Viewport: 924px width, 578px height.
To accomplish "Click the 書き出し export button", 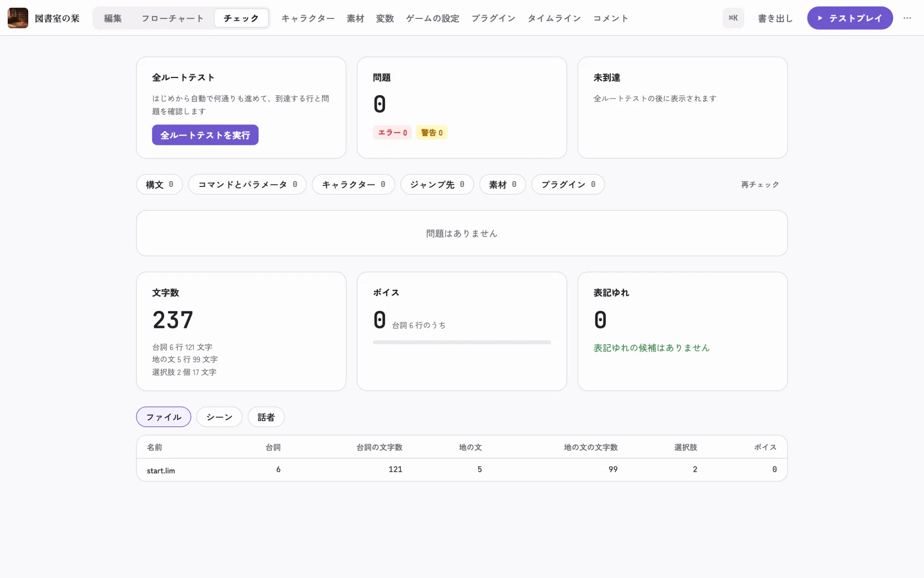I will 775,18.
